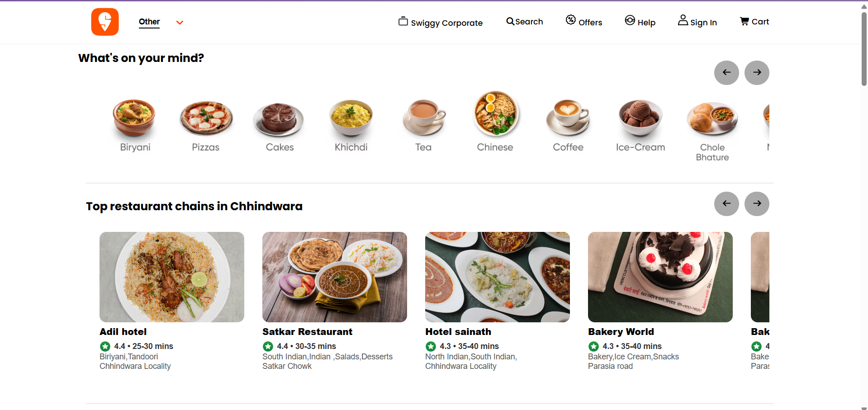Open Swiggy Corporate

point(440,22)
